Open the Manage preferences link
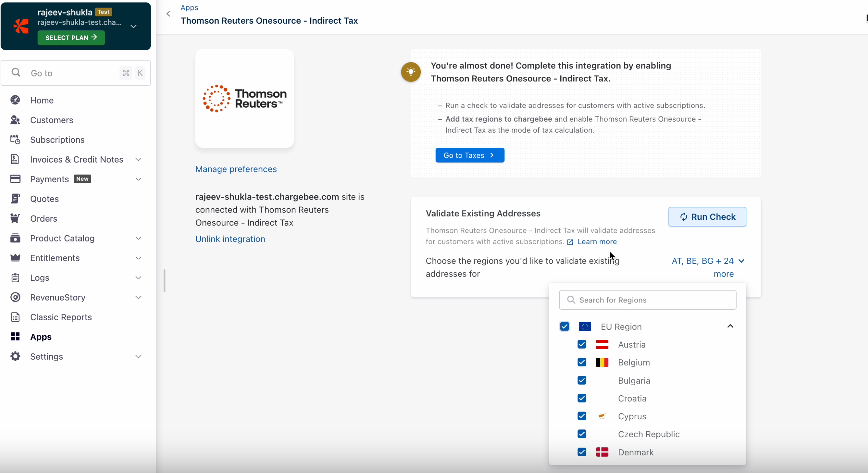Screen dimensions: 868x473 (236, 169)
